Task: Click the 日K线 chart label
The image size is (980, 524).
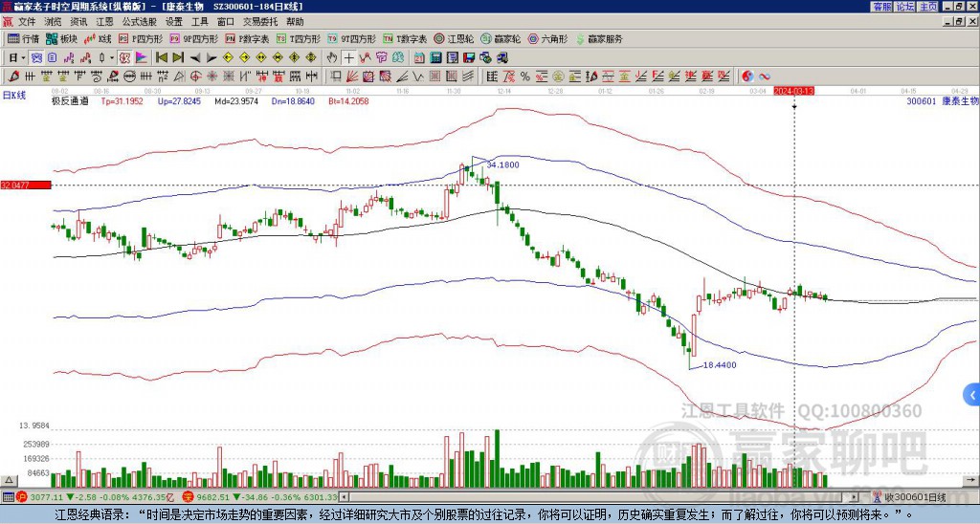Action: (14, 96)
